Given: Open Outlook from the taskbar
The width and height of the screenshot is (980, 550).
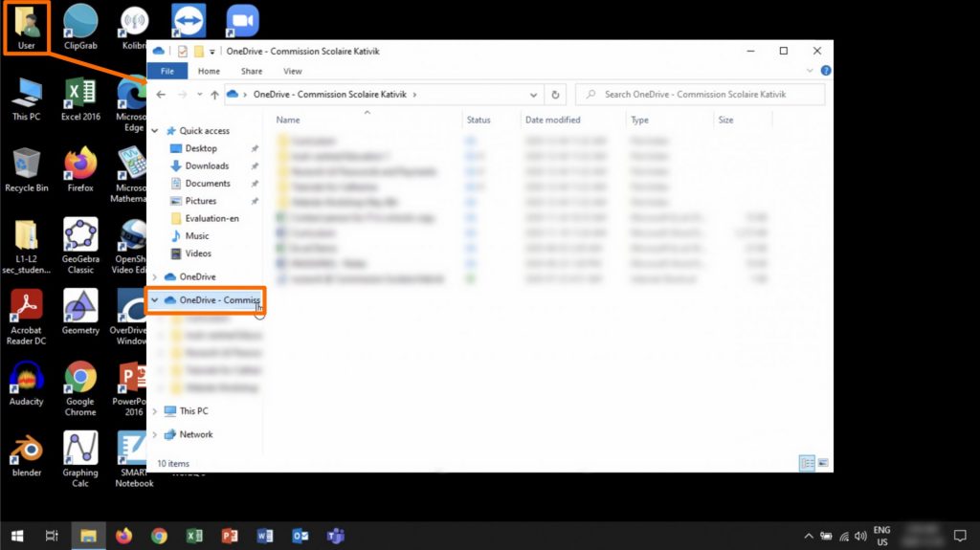Looking at the screenshot, I should pos(301,536).
